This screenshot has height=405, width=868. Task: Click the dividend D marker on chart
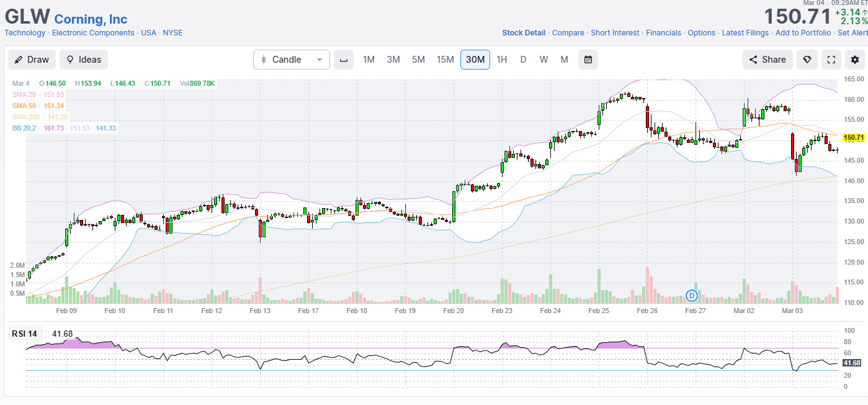[692, 294]
